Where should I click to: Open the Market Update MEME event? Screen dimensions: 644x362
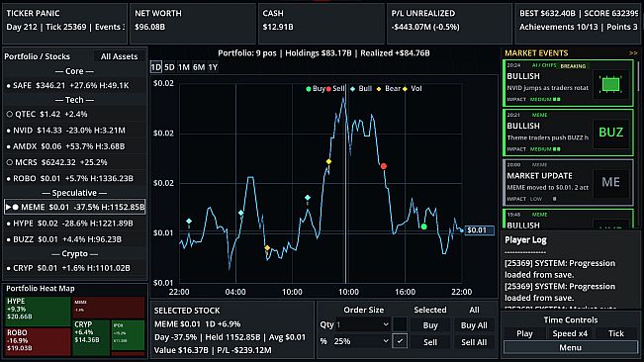pyautogui.click(x=568, y=182)
